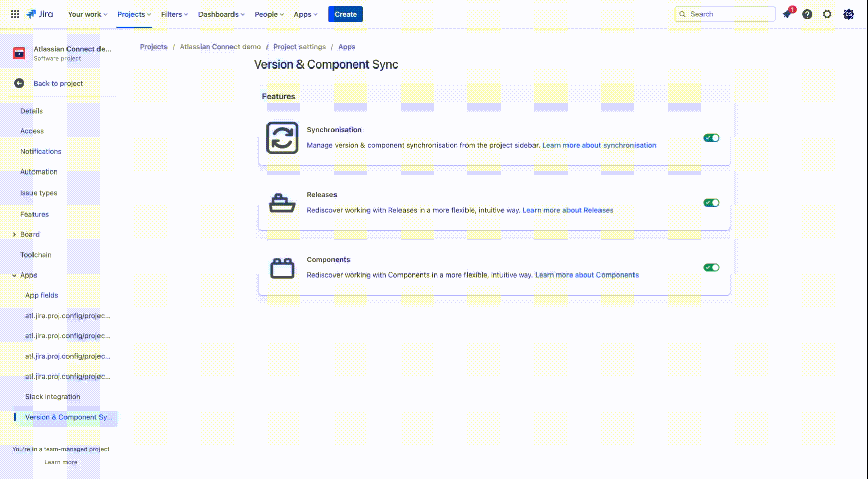
Task: Select Access in the sidebar
Action: [x=32, y=131]
